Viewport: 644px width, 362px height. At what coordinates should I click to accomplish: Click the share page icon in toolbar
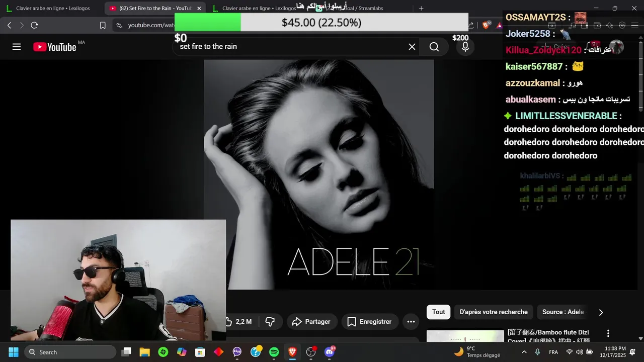click(471, 25)
